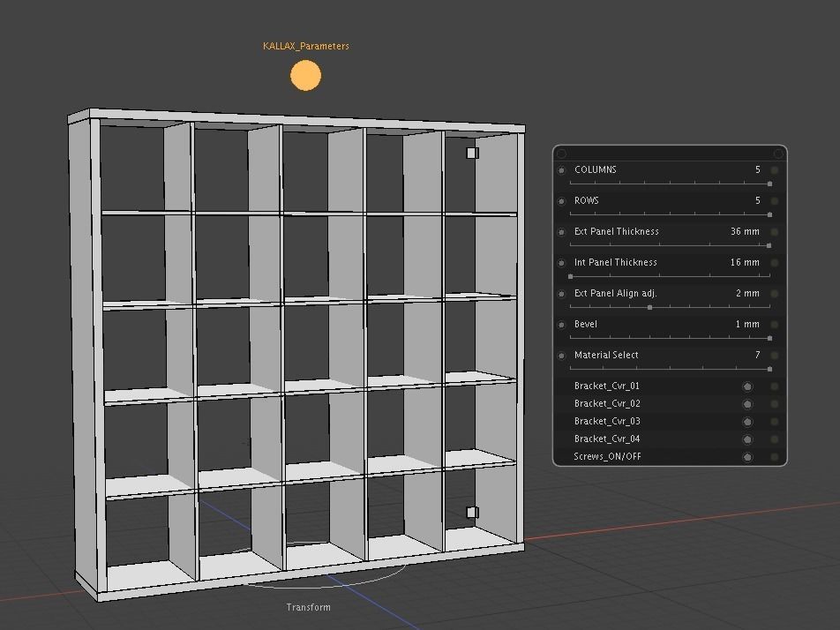
Task: Click the Transform operator label
Action: (306, 607)
